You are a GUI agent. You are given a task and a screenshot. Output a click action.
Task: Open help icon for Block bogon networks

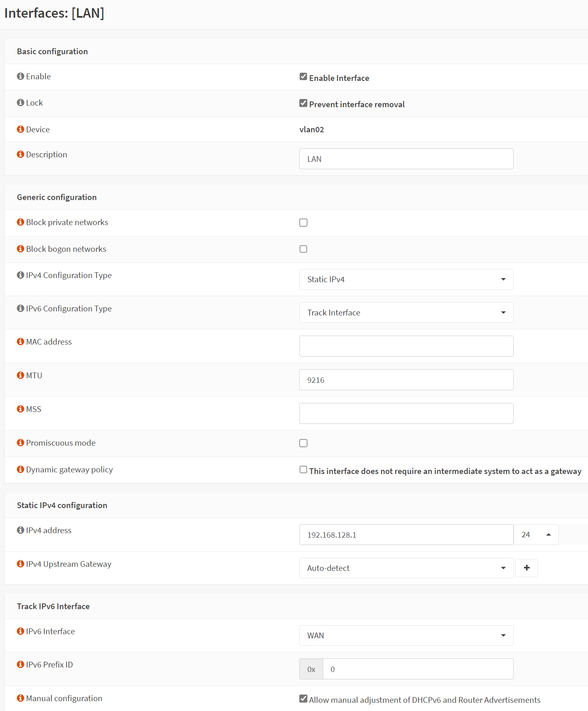(21, 249)
